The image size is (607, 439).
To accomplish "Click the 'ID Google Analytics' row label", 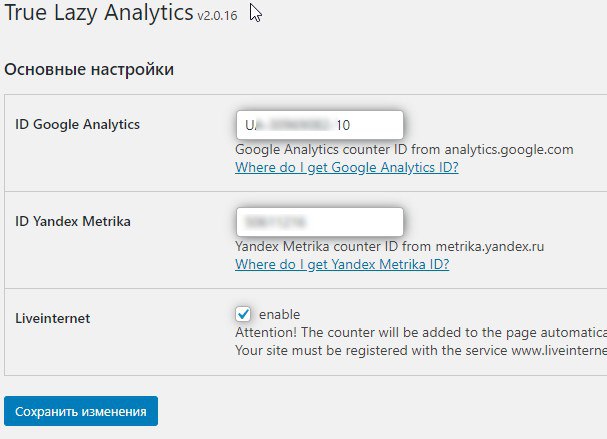I will pyautogui.click(x=77, y=124).
